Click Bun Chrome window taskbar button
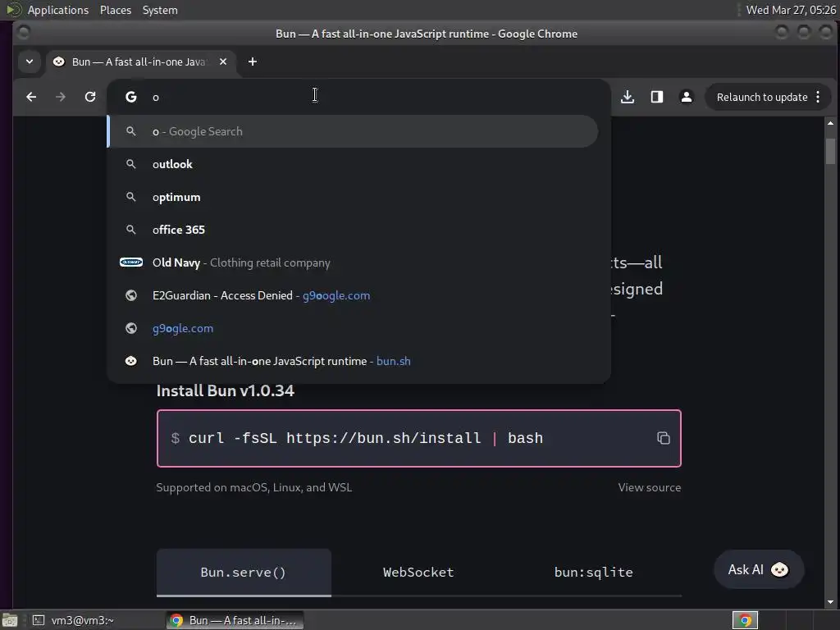Viewport: 840px width, 630px height. [x=235, y=620]
